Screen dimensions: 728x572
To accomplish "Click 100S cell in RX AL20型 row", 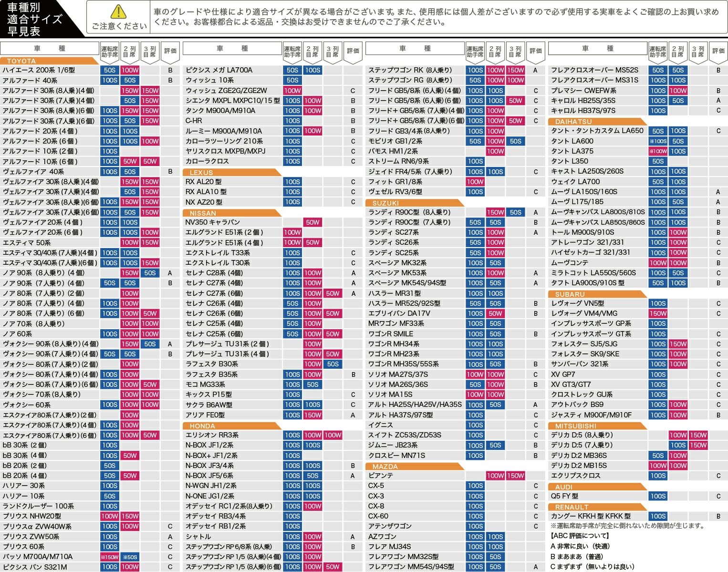I will click(x=292, y=182).
